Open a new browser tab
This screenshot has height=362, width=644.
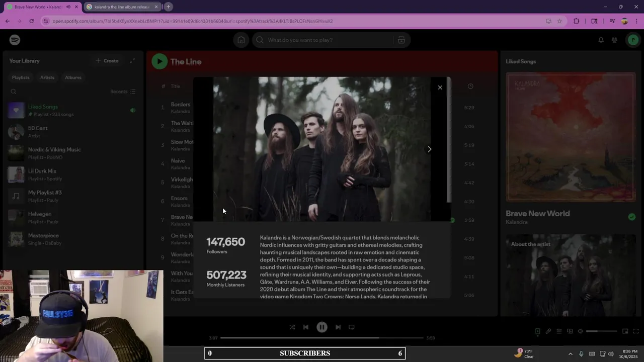[x=168, y=7]
